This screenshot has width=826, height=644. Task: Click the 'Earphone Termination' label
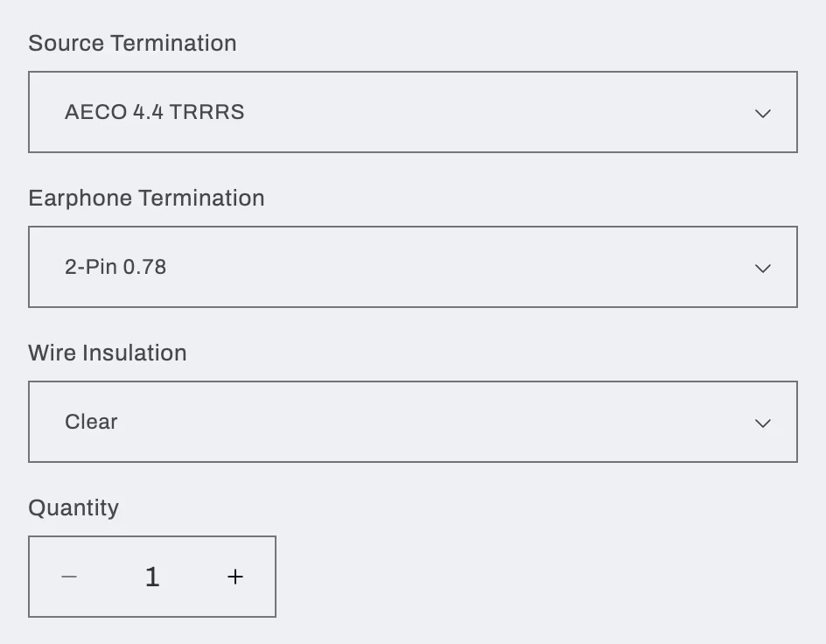pos(146,198)
